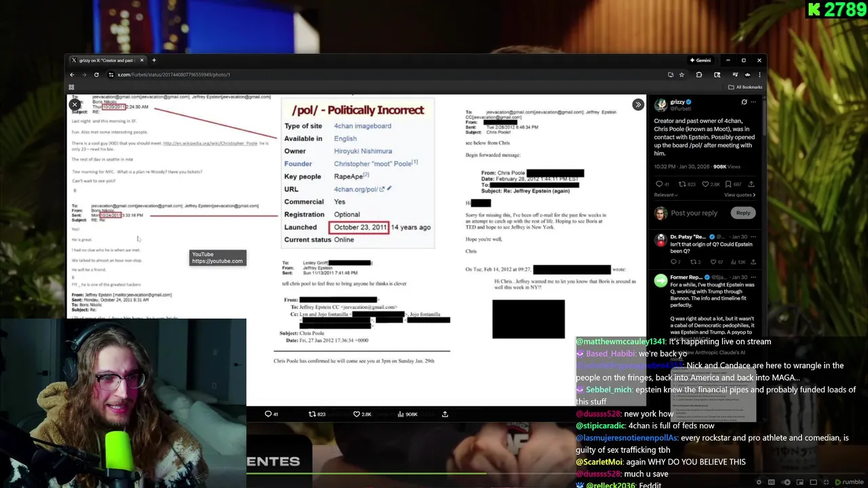The width and height of the screenshot is (868, 488).
Task: Open the Chrome extensions puzzle icon
Action: [699, 75]
